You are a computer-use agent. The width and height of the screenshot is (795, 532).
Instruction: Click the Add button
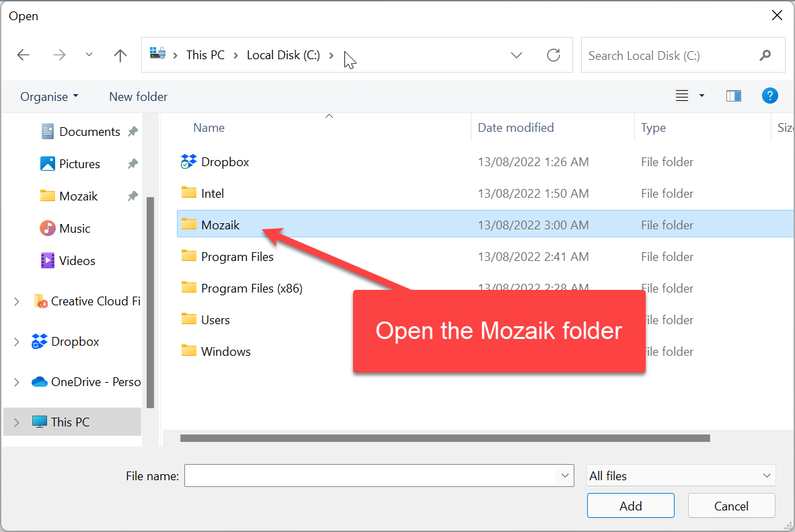pyautogui.click(x=630, y=506)
